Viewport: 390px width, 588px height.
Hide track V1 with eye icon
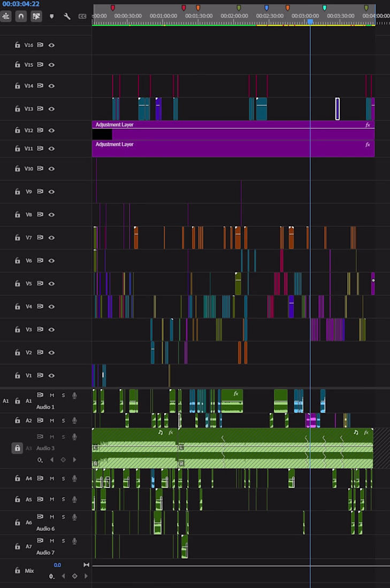51,376
